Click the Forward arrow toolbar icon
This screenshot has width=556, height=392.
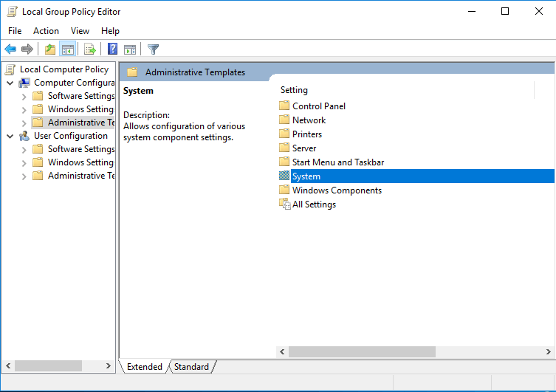(27, 49)
